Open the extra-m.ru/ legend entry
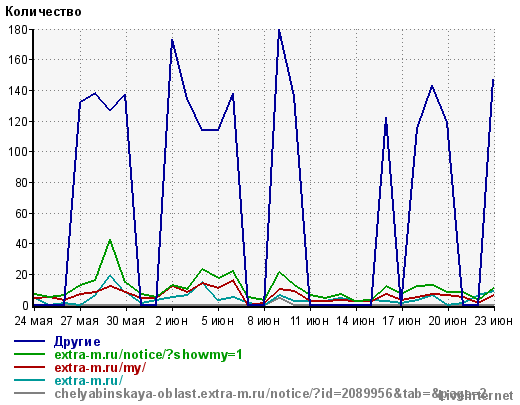520x405 pixels. tap(88, 381)
